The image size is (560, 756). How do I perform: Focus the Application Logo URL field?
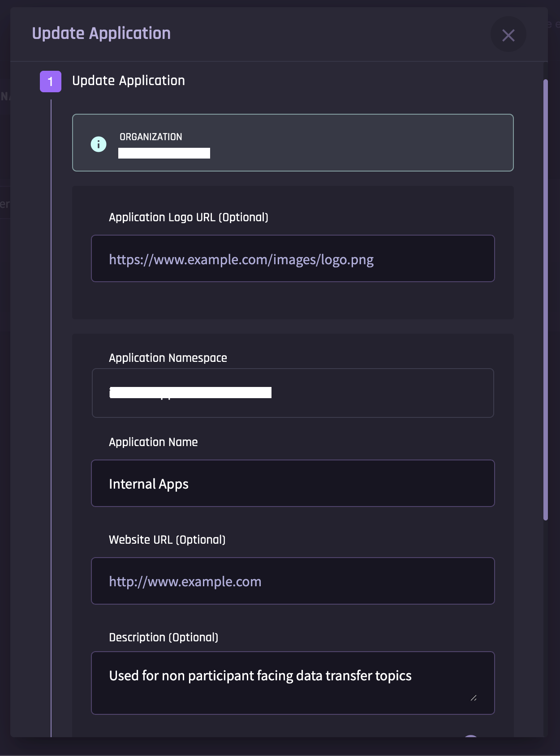pos(293,259)
